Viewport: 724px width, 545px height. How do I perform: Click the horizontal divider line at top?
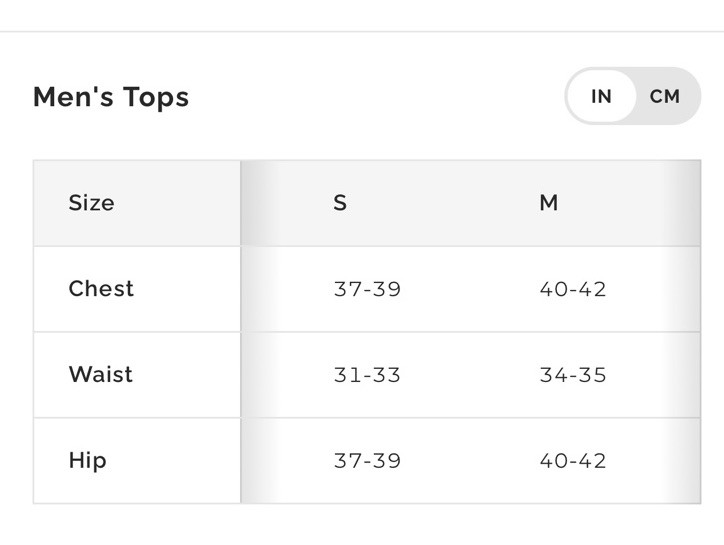coord(362,31)
